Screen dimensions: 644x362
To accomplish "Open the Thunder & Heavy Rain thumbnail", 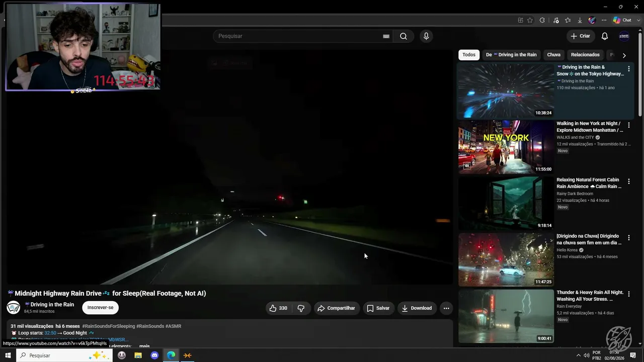I will click(506, 316).
